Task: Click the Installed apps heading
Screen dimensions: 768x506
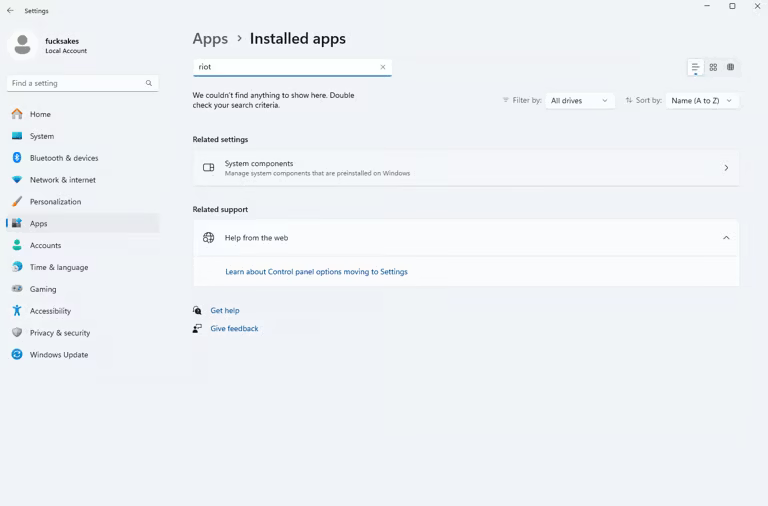Action: [x=298, y=39]
